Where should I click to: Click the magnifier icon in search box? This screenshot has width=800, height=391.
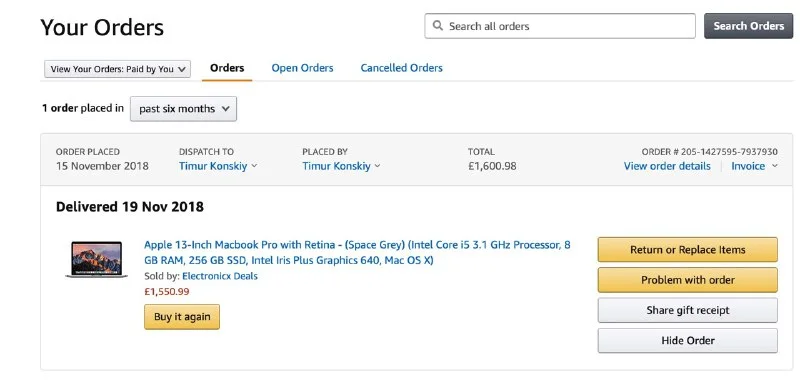tap(437, 26)
